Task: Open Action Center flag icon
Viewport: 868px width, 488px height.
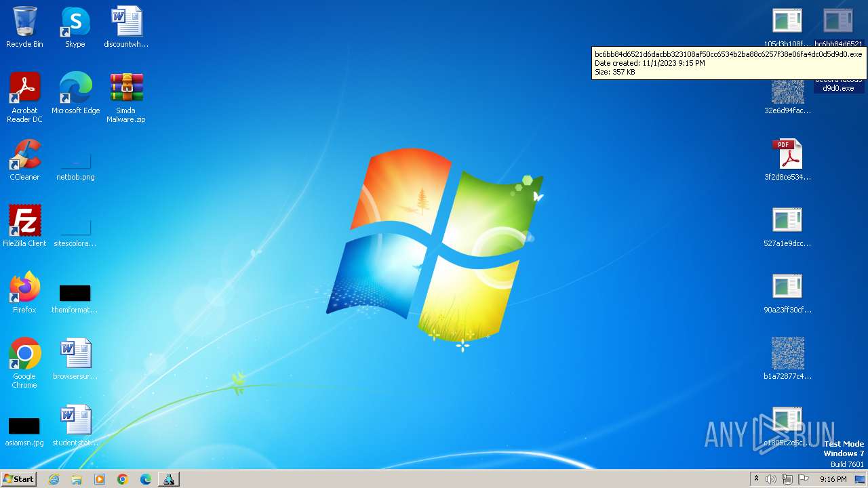Action: point(804,479)
